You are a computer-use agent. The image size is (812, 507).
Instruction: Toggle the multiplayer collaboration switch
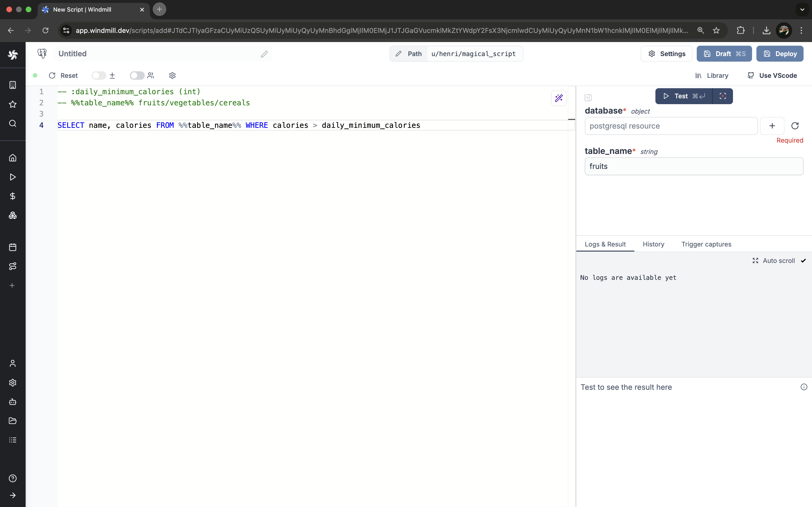tap(137, 75)
